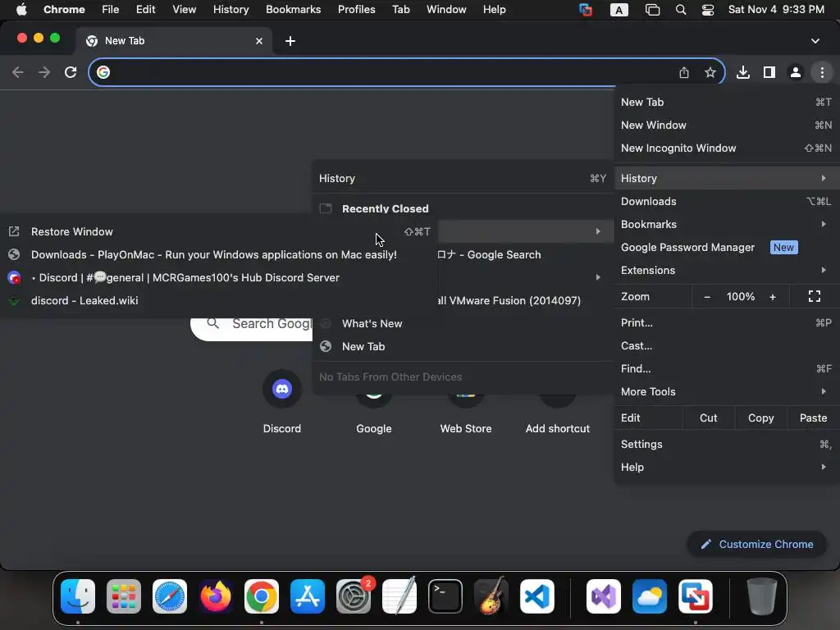Launch Visual Studio Code from dock

[x=536, y=596]
